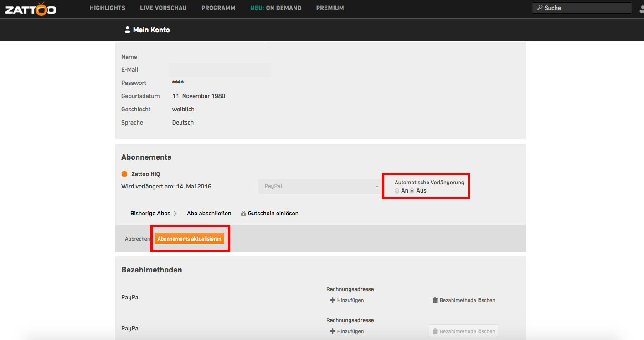Open the Neu: On Demand section
The height and width of the screenshot is (340, 644).
(x=276, y=8)
